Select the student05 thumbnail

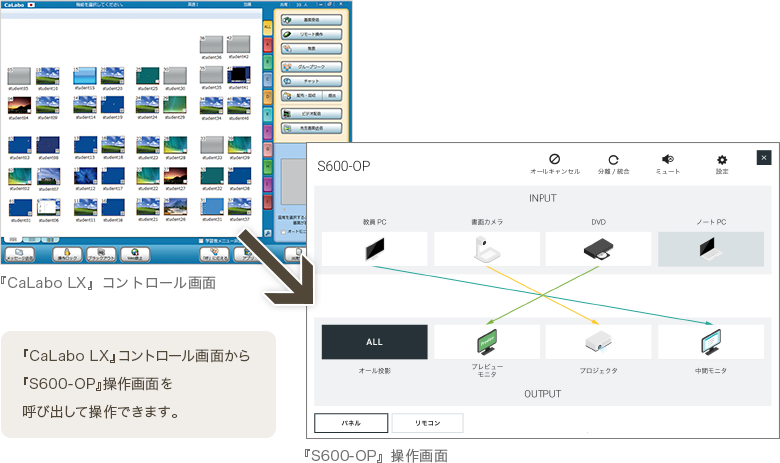[x=19, y=77]
